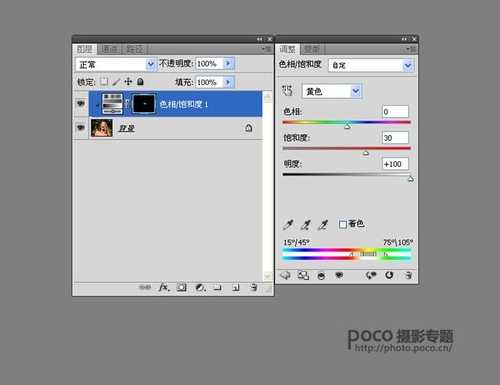Screen dimensions: 500x385
Task: Hide the 背景 layer eye icon
Action: pos(81,128)
